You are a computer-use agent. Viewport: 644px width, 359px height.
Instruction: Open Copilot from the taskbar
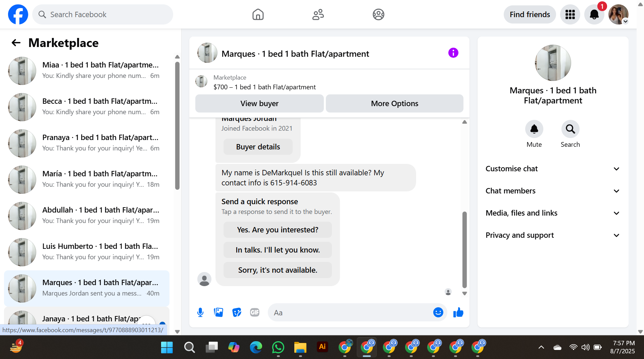[x=234, y=347]
